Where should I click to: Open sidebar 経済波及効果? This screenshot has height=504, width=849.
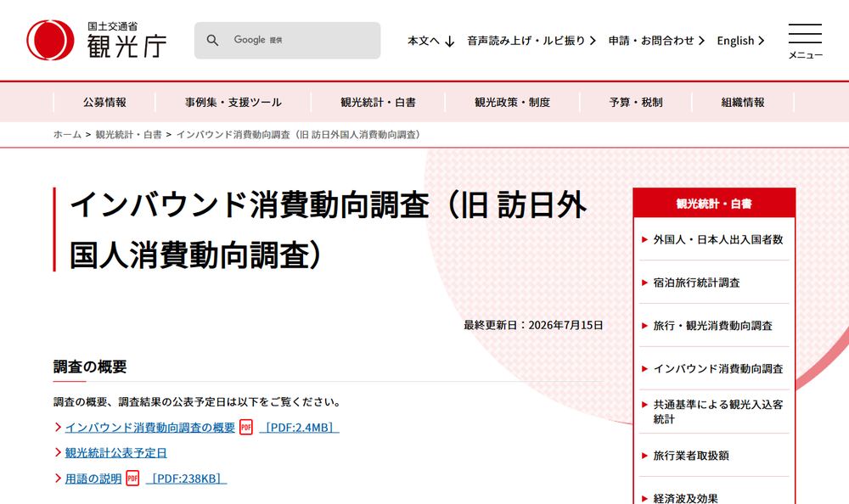click(x=685, y=499)
